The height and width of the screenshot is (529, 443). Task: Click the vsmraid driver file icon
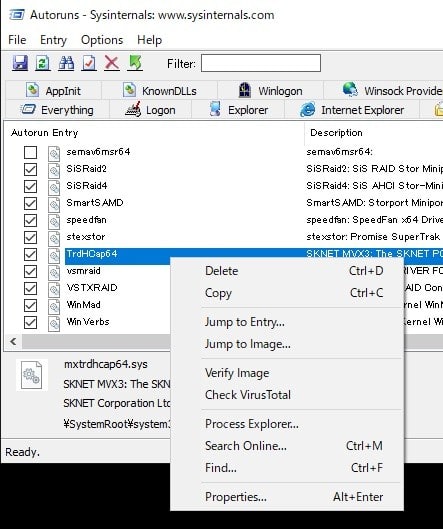(x=54, y=272)
